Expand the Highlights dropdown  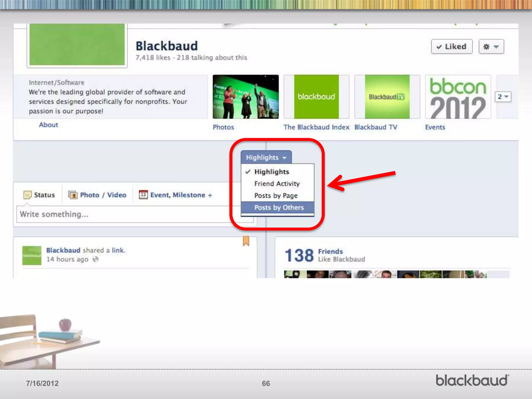tap(266, 157)
